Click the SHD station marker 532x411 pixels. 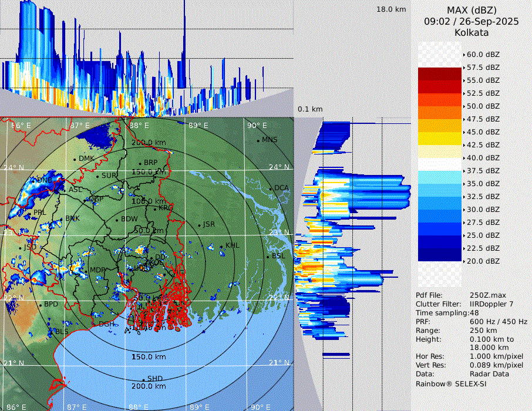(143, 379)
